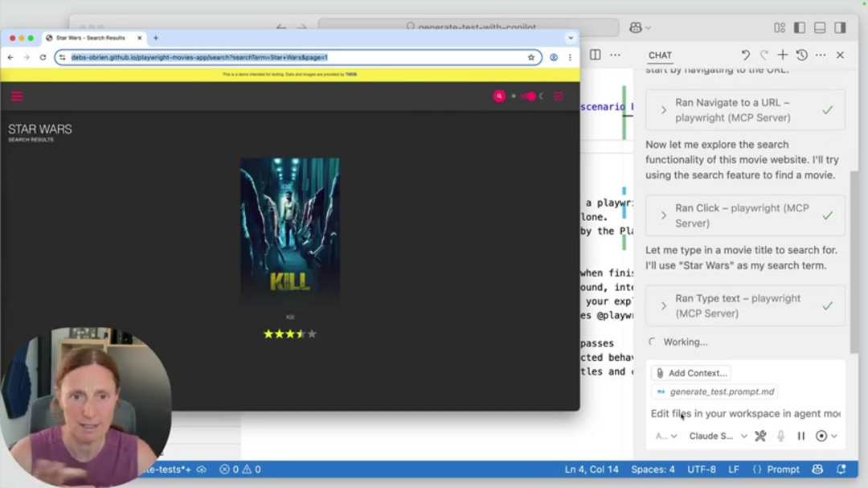Select the CHAT tab
Screen dimensions: 868x488
(x=660, y=55)
